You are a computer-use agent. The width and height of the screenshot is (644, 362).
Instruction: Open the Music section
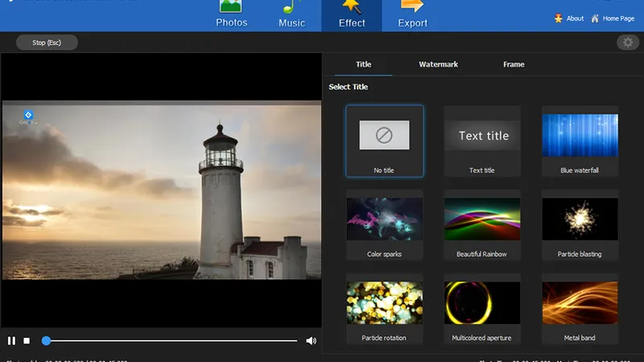(x=291, y=14)
